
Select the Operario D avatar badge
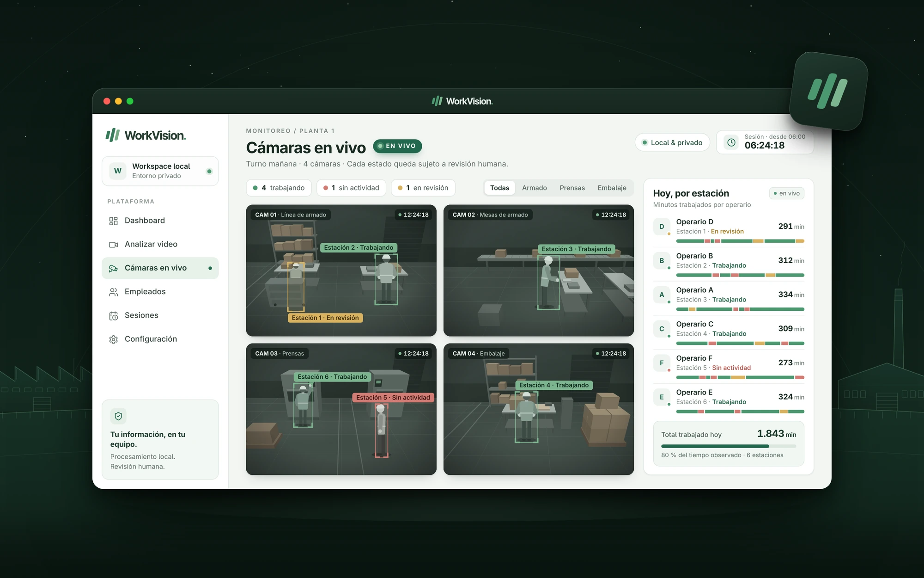pos(662,227)
